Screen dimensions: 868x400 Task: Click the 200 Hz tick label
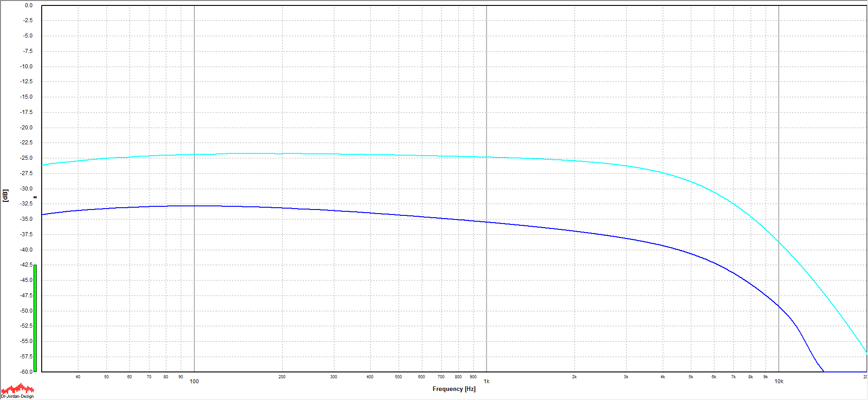(282, 376)
